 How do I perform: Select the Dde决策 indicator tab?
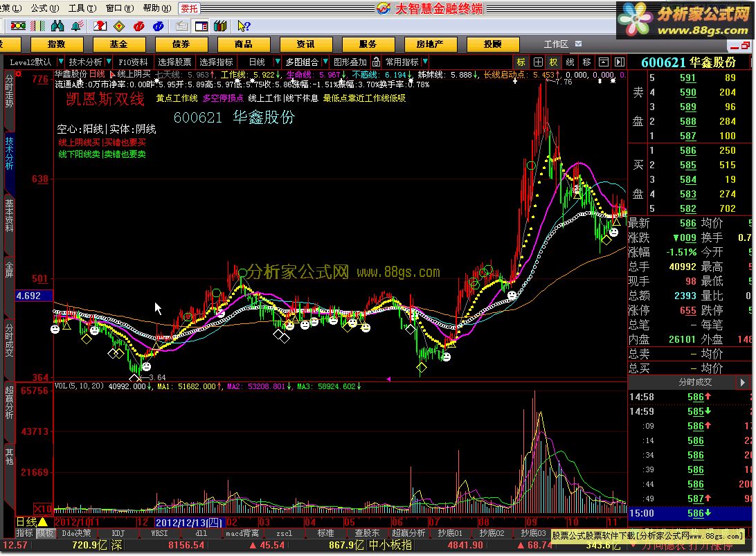77,533
